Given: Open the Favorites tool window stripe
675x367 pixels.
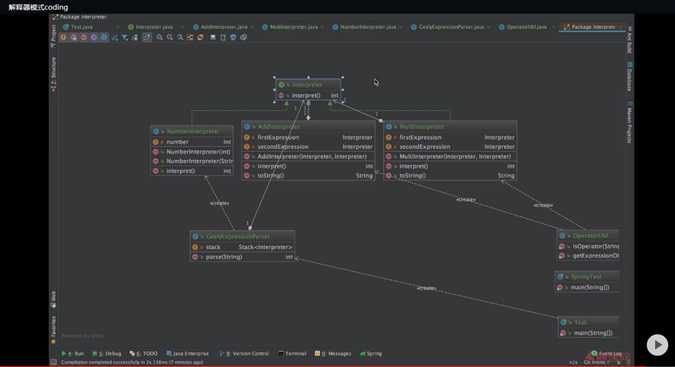Looking at the screenshot, I should pyautogui.click(x=53, y=330).
